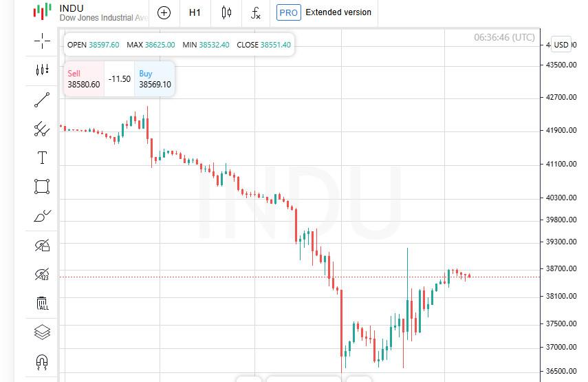Click the 39800.00 price axis label
The width and height of the screenshot is (588, 382).
tap(561, 220)
